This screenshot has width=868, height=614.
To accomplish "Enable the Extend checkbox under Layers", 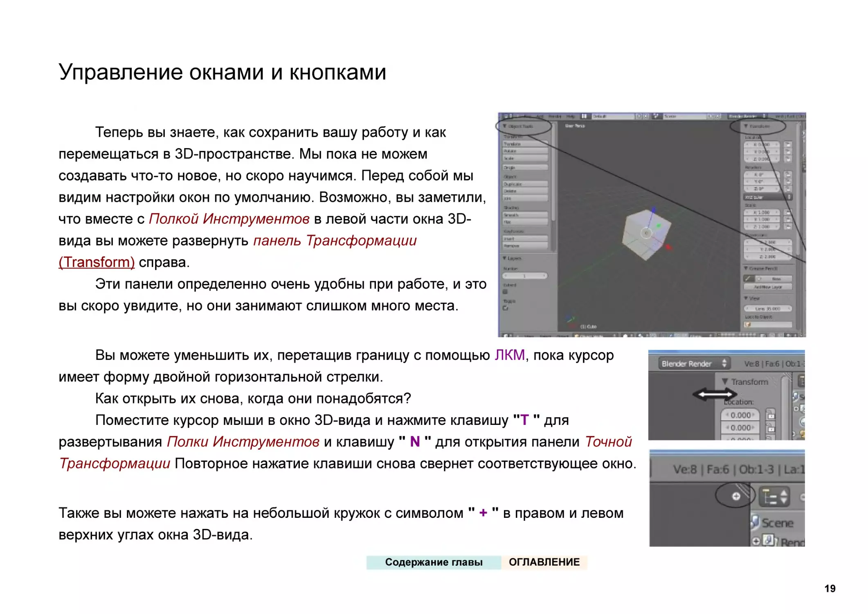I will coord(505,292).
